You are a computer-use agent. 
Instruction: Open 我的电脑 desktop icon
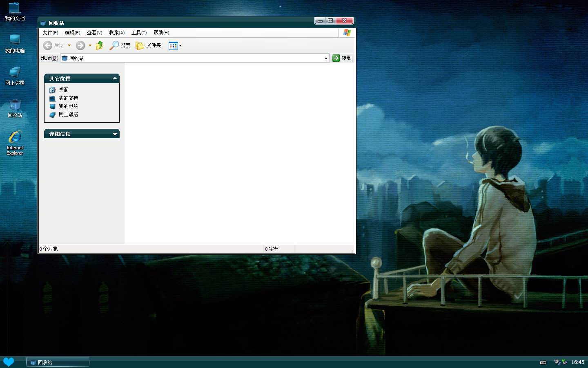[15, 44]
